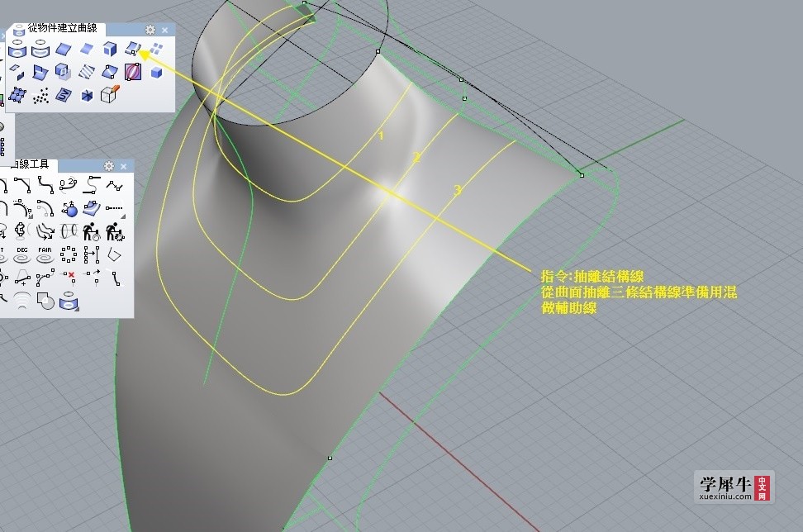Activate the striped surface Contour icon
803x532 pixels.
pos(87,72)
